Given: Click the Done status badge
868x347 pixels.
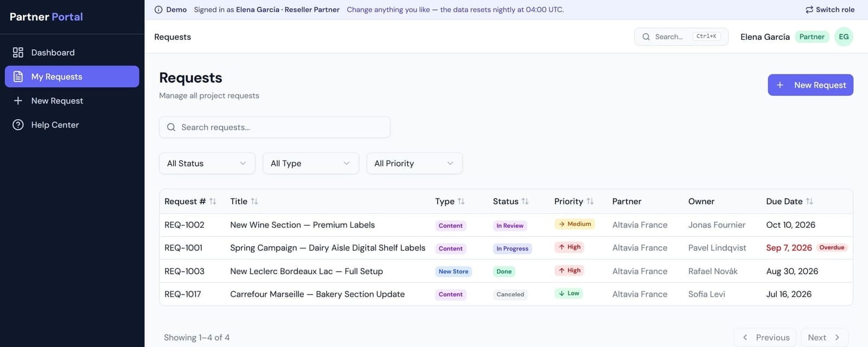Looking at the screenshot, I should click(504, 272).
